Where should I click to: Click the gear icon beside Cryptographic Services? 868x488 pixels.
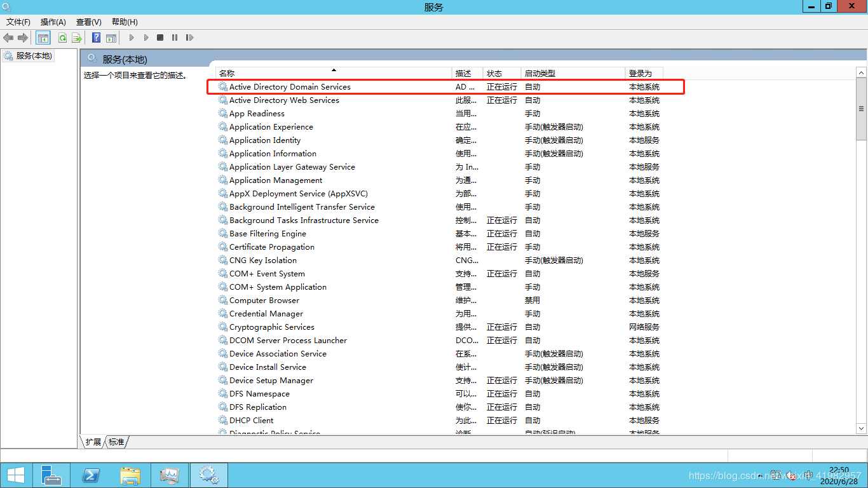click(223, 327)
